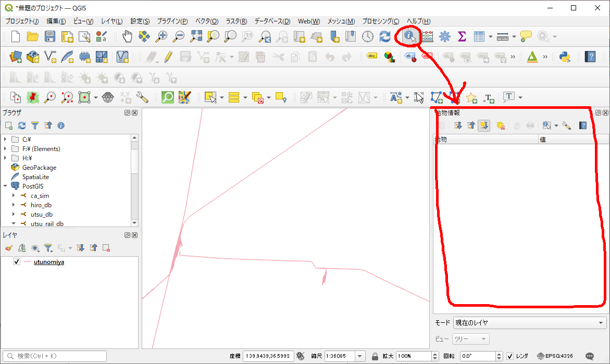Image resolution: width=610 pixels, height=364 pixels.
Task: Click the Zoom Full extent icon
Action: [x=196, y=36]
